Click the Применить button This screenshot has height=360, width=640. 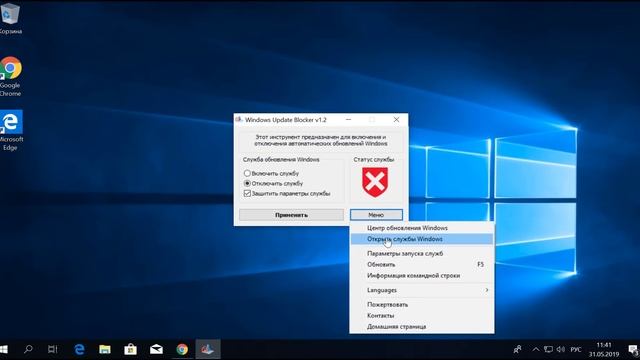coord(291,215)
